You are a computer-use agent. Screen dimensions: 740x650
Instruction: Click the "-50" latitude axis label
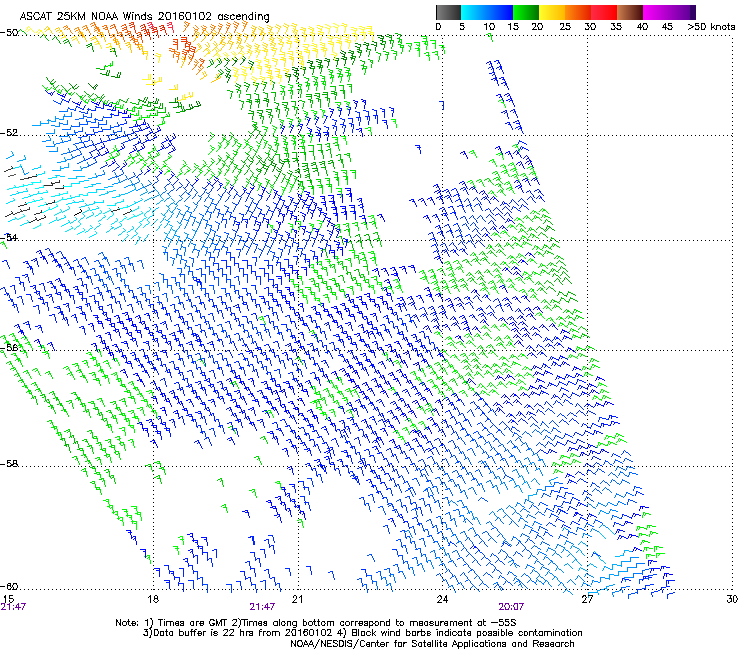pyautogui.click(x=9, y=33)
